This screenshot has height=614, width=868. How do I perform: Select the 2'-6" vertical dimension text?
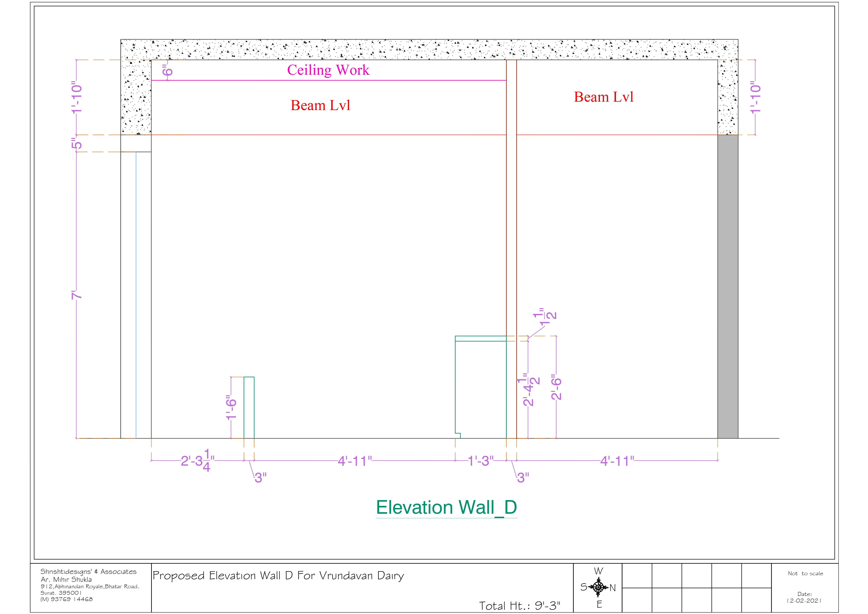click(x=556, y=387)
